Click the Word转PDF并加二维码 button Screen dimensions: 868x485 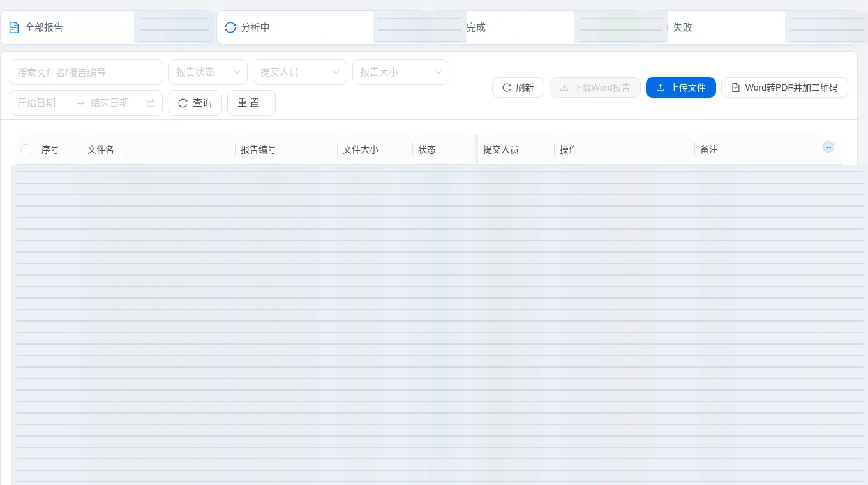(784, 87)
